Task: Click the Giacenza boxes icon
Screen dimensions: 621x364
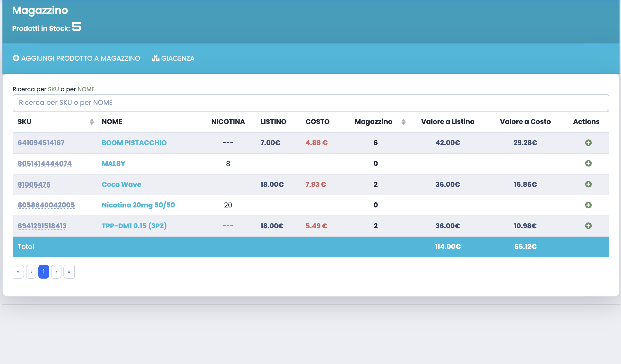Action: pos(155,58)
